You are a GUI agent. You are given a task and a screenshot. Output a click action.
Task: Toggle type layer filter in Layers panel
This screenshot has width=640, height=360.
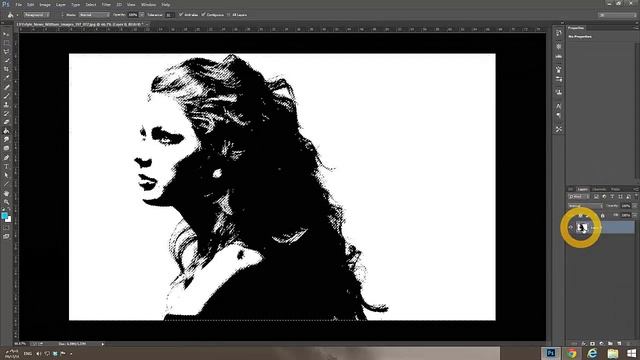point(612,197)
